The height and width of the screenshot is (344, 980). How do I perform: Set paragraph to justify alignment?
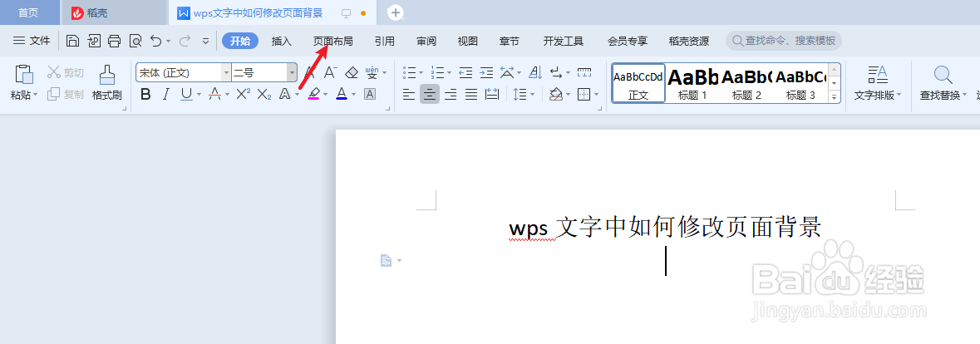coord(471,94)
